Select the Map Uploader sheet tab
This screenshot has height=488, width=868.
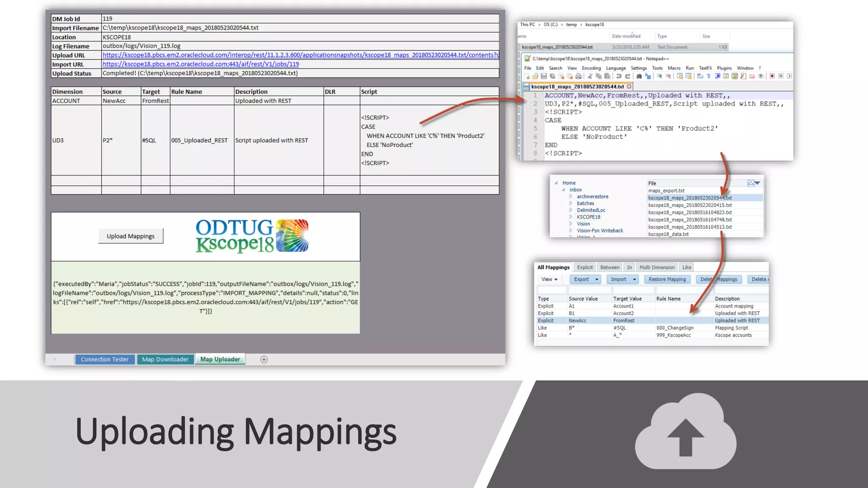click(220, 359)
